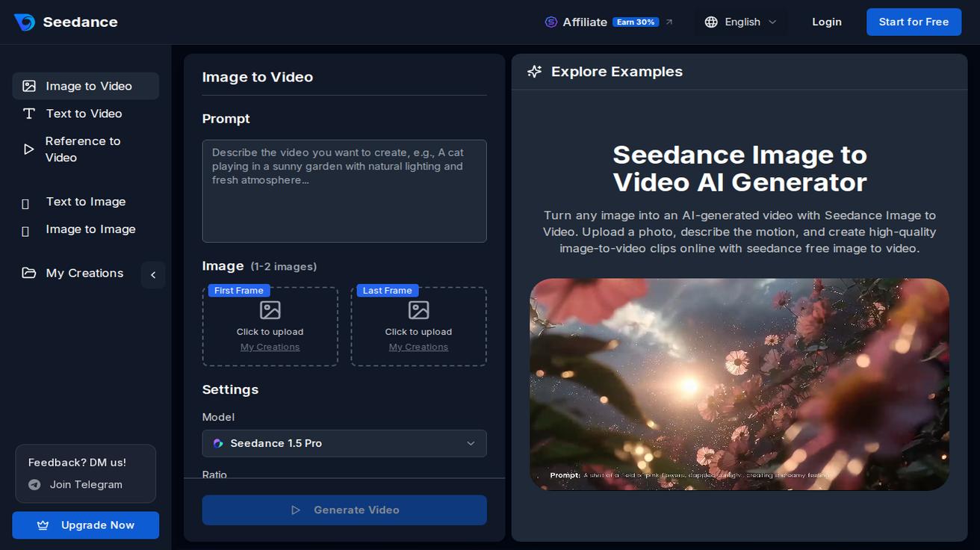Open the Model dropdown chevron
This screenshot has width=980, height=550.
tap(471, 443)
